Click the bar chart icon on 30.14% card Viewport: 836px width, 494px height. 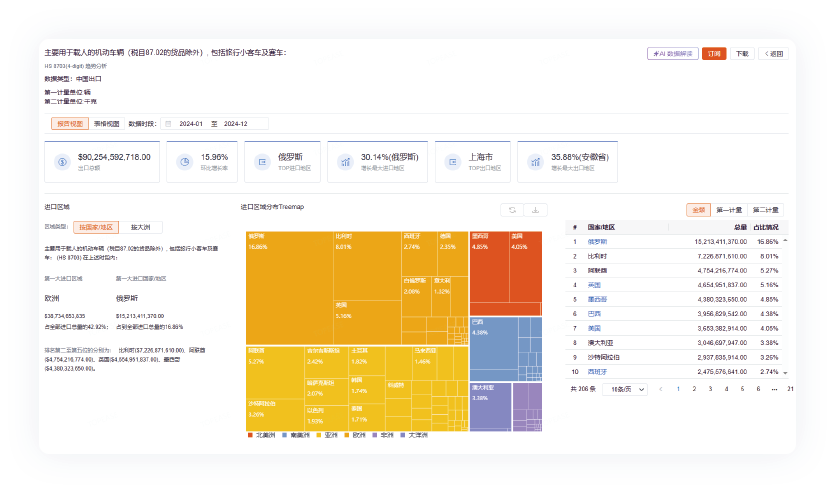coord(346,162)
